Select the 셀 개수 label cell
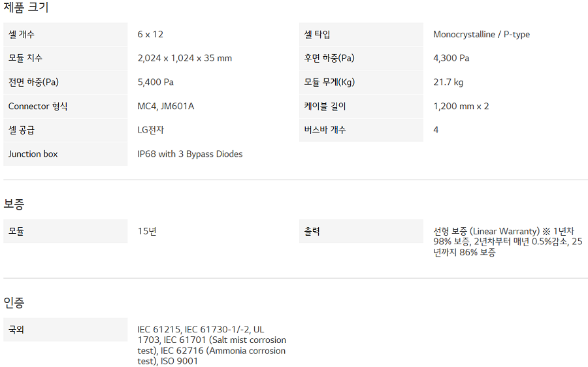Viewport: 588px width, 367px height. coord(65,35)
